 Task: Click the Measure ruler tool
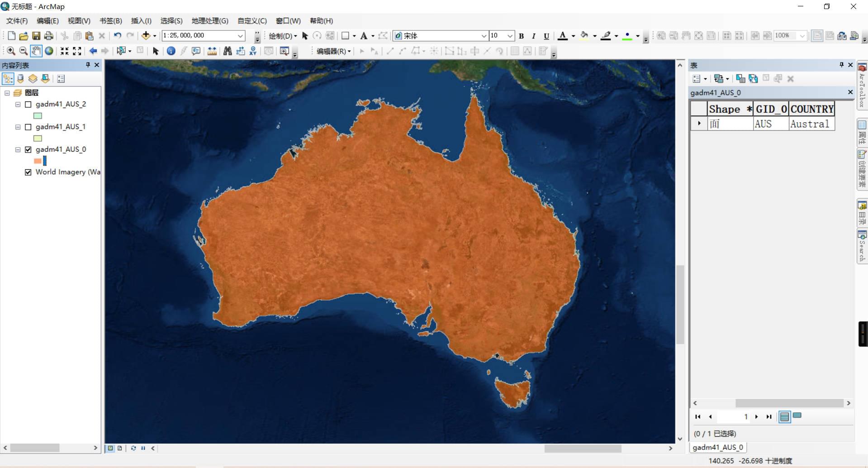coord(212,51)
